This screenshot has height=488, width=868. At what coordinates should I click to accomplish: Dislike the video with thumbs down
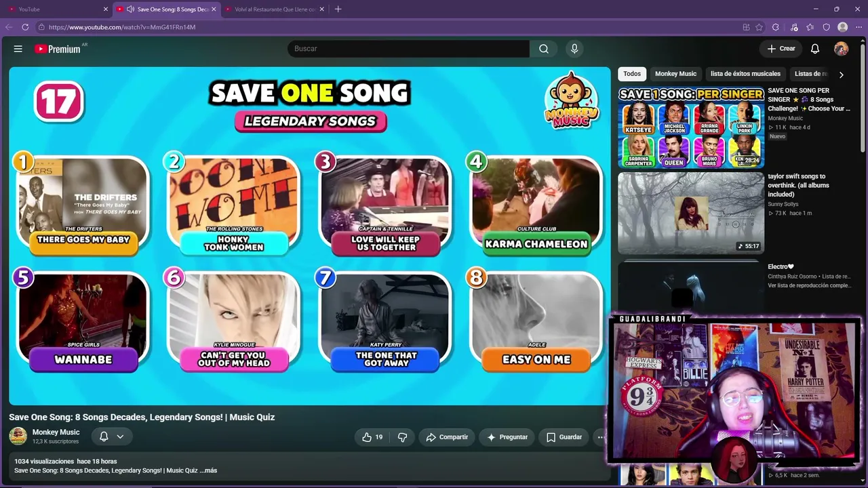pyautogui.click(x=402, y=437)
